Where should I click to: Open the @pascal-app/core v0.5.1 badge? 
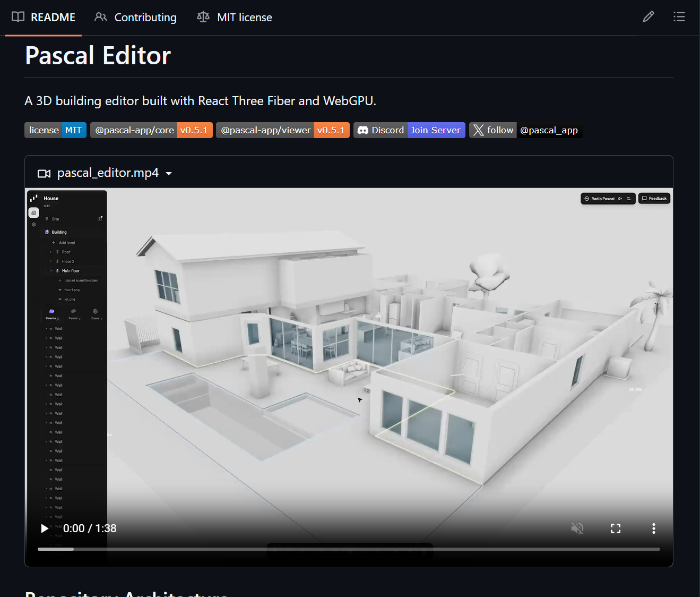tap(151, 130)
